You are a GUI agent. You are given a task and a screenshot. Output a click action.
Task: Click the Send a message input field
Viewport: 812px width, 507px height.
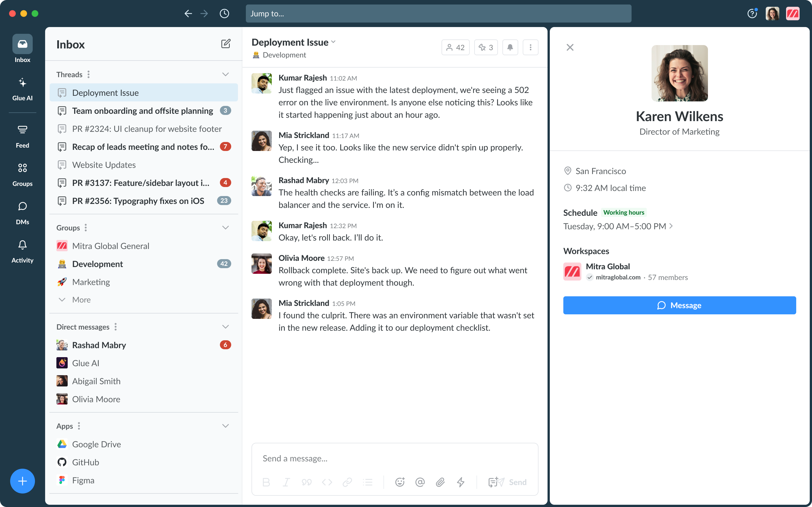pyautogui.click(x=394, y=458)
